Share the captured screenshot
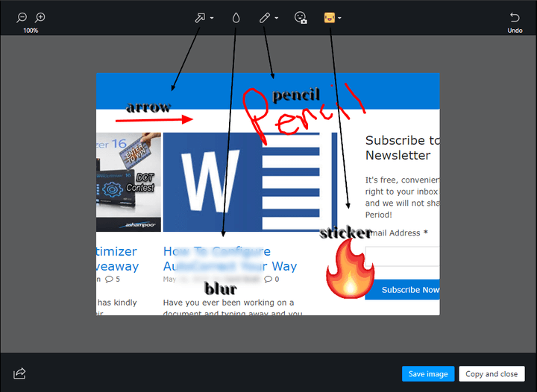The height and width of the screenshot is (392, 537). point(19,373)
